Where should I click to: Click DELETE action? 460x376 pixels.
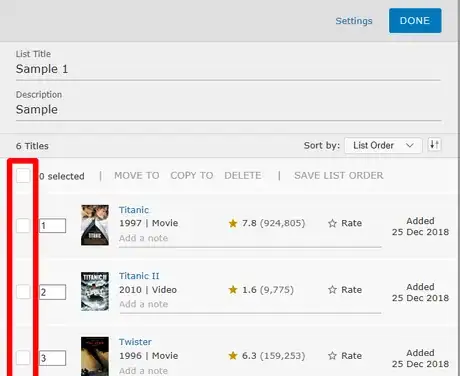[243, 175]
